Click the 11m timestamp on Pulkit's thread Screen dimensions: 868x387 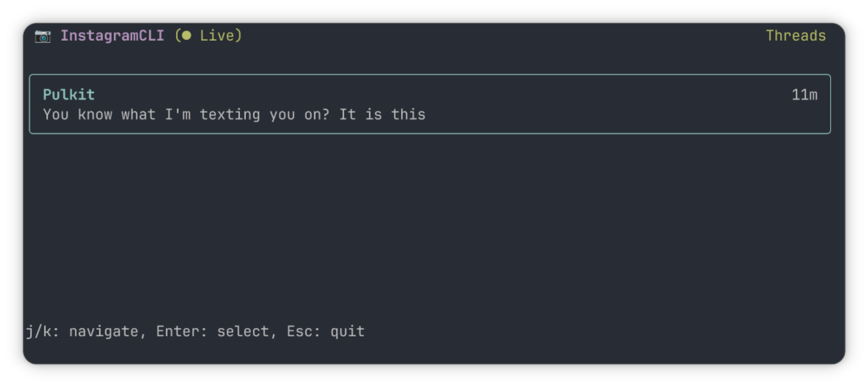pos(805,94)
